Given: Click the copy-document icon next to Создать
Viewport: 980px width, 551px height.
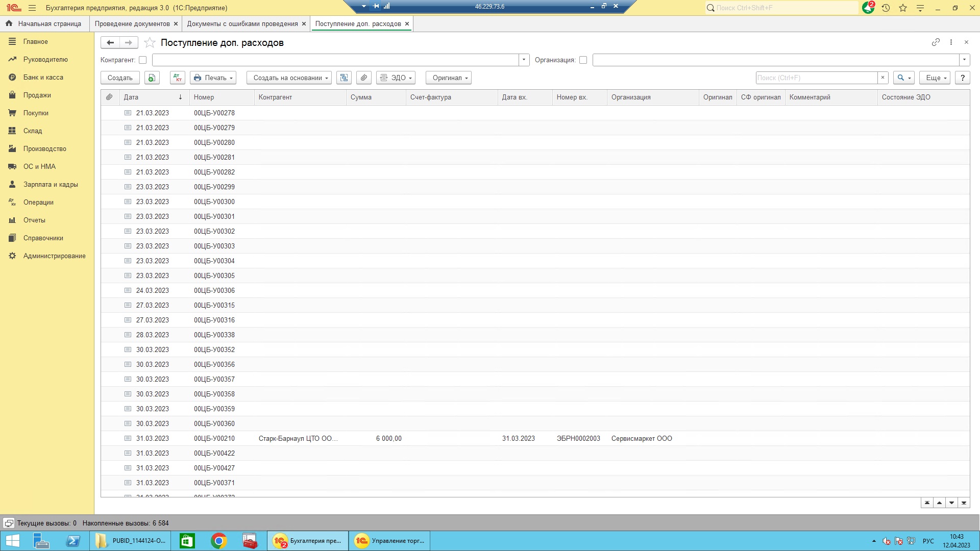Looking at the screenshot, I should 152,78.
